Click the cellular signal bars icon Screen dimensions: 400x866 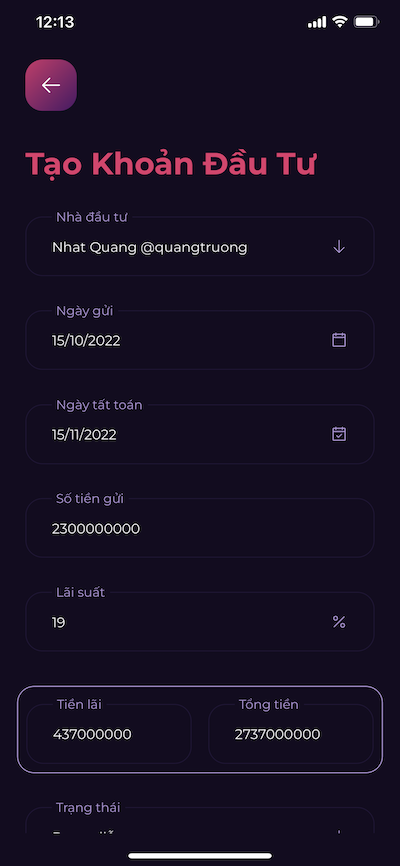[317, 23]
